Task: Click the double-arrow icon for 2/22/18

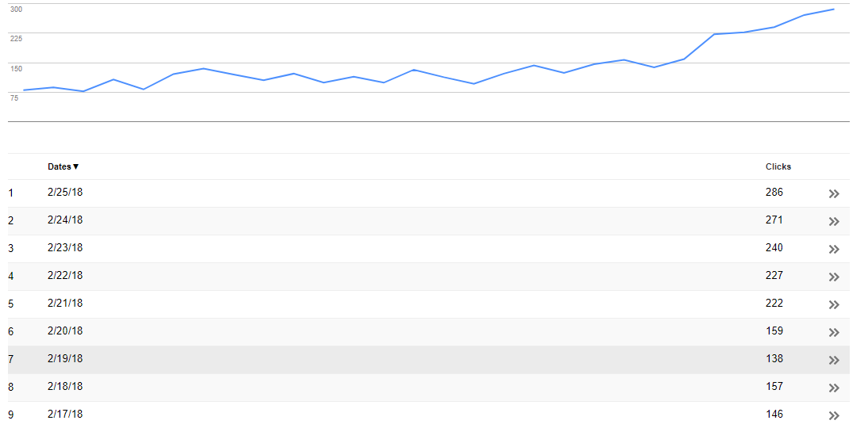Action: point(834,277)
